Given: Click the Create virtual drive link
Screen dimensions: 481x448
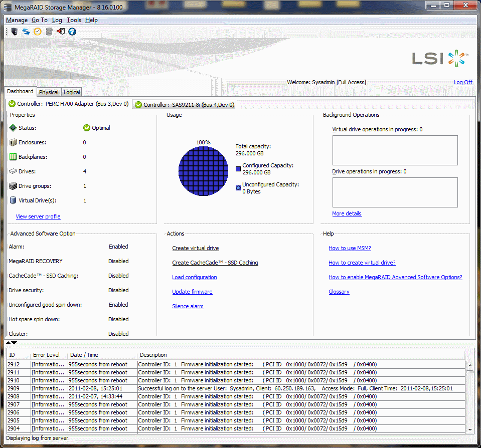Looking at the screenshot, I should pyautogui.click(x=195, y=248).
